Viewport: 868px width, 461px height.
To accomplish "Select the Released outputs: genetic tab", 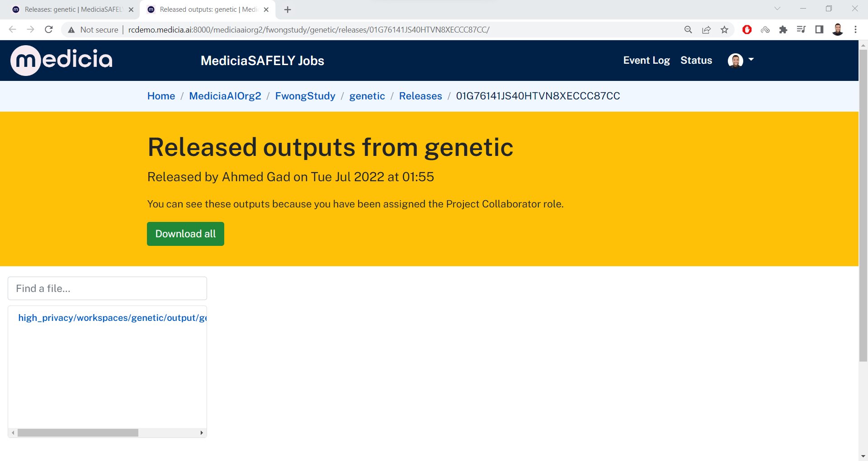I will point(208,9).
